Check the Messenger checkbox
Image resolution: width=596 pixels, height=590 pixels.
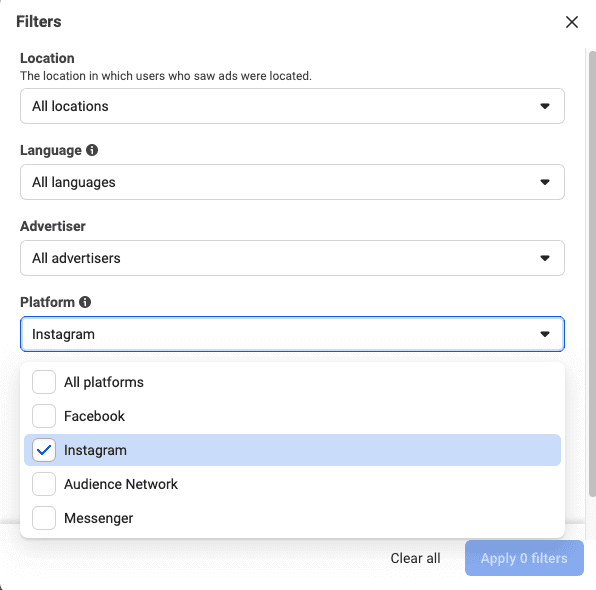pyautogui.click(x=44, y=518)
